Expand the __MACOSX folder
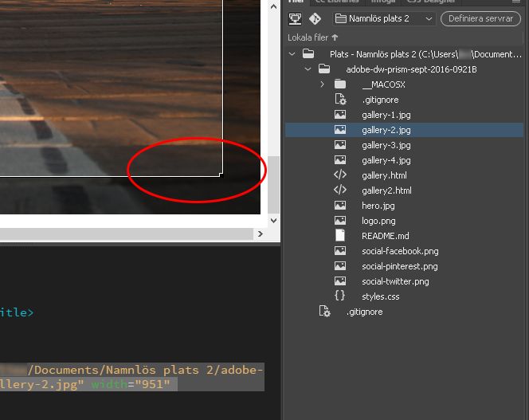529x420 pixels. tap(322, 84)
